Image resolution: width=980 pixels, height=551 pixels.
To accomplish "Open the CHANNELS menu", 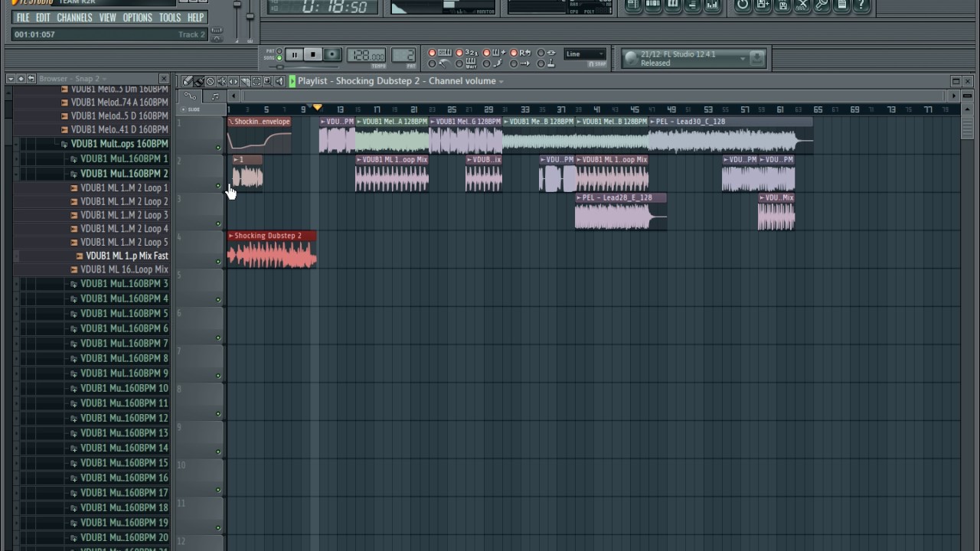I will pyautogui.click(x=74, y=18).
